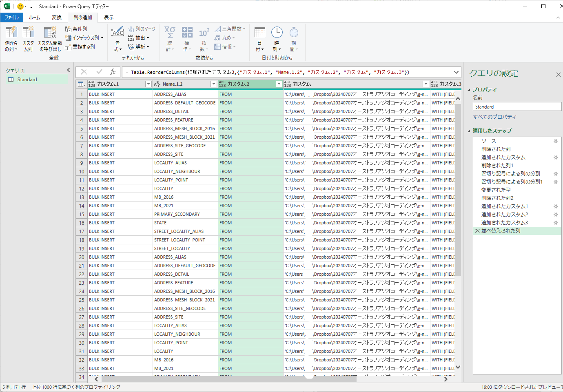Click the すべてのプロパティ link

494,117
